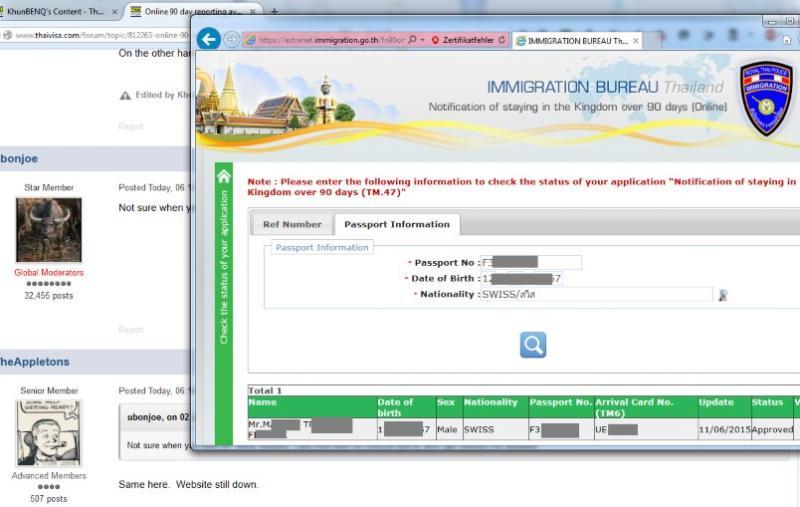The height and width of the screenshot is (507, 800).
Task: Click the Date of birth column header
Action: click(406, 407)
